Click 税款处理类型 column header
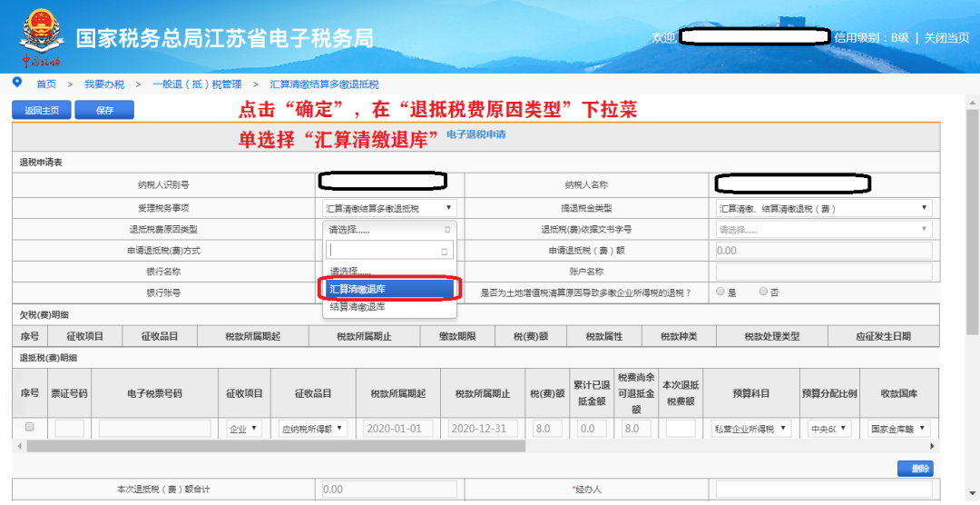 pyautogui.click(x=772, y=336)
